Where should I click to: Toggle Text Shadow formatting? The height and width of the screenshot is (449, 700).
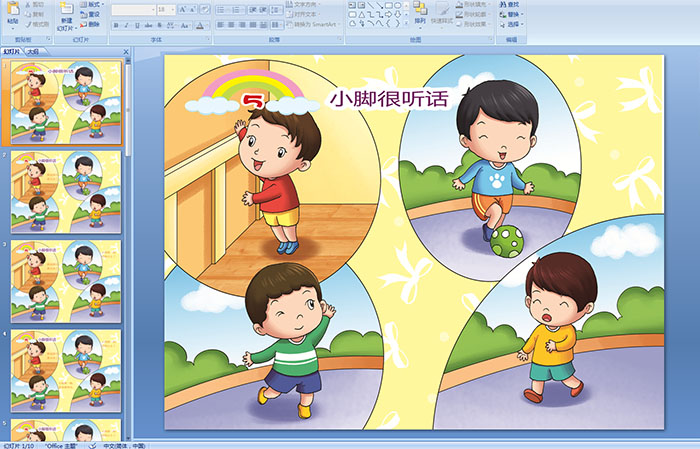(x=159, y=25)
